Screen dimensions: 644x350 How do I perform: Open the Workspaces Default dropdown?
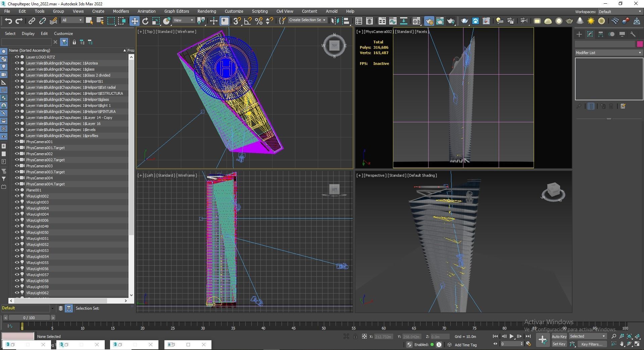click(x=620, y=12)
